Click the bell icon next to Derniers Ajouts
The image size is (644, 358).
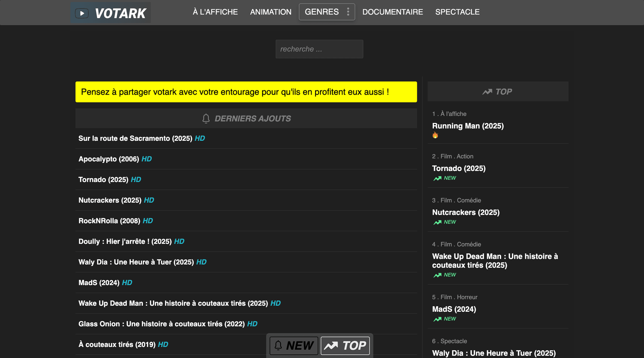[206, 119]
